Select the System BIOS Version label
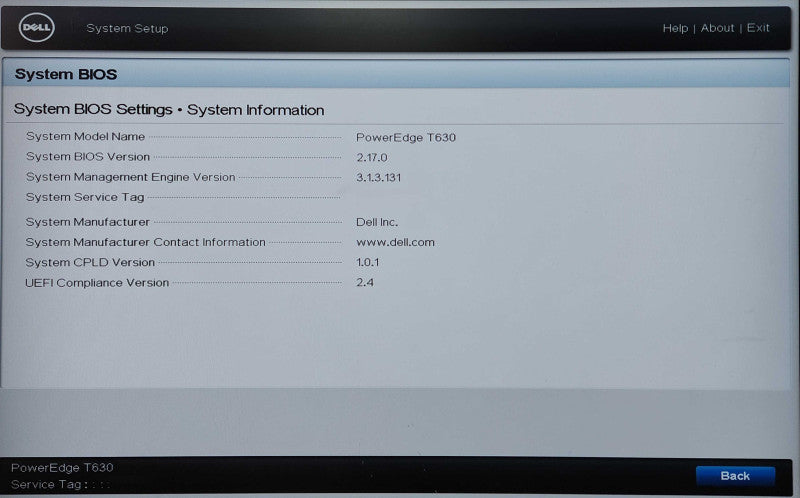The image size is (800, 498). (x=88, y=157)
